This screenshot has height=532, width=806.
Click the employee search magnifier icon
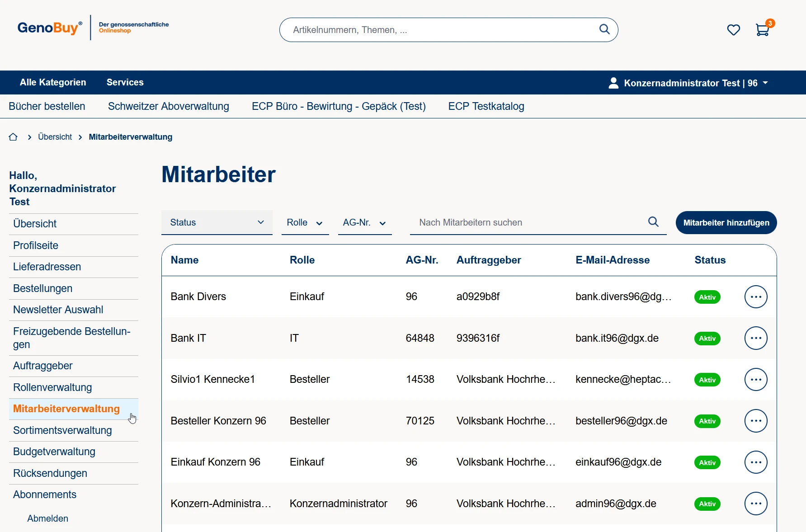click(x=653, y=222)
